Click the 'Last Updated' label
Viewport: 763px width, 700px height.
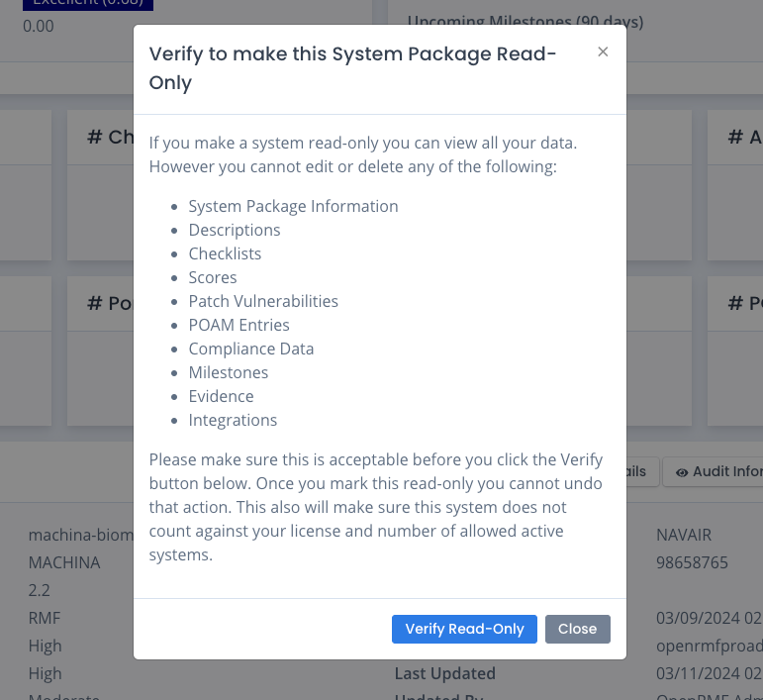[x=444, y=673]
